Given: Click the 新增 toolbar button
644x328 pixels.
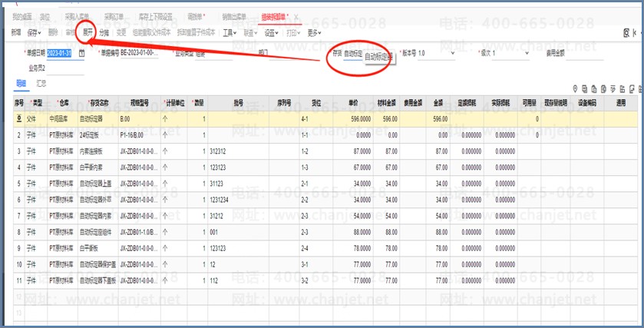Looking at the screenshot, I should click(16, 32).
